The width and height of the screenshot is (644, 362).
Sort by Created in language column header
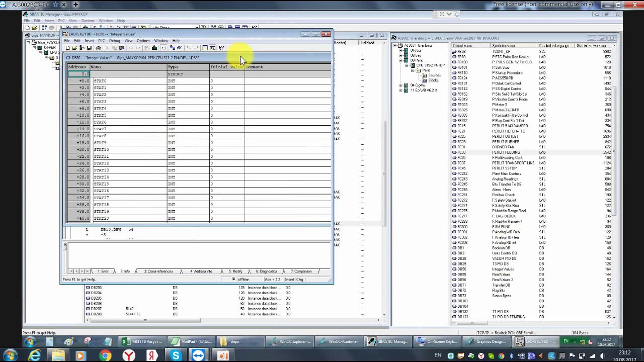[556, 46]
